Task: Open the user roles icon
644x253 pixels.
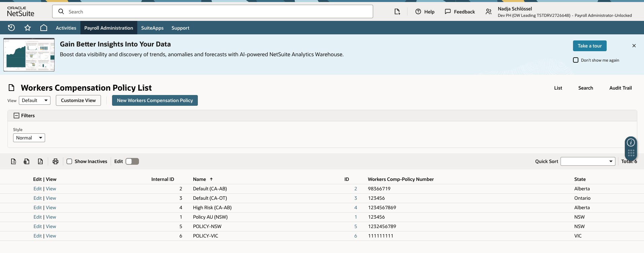Action: point(489,12)
